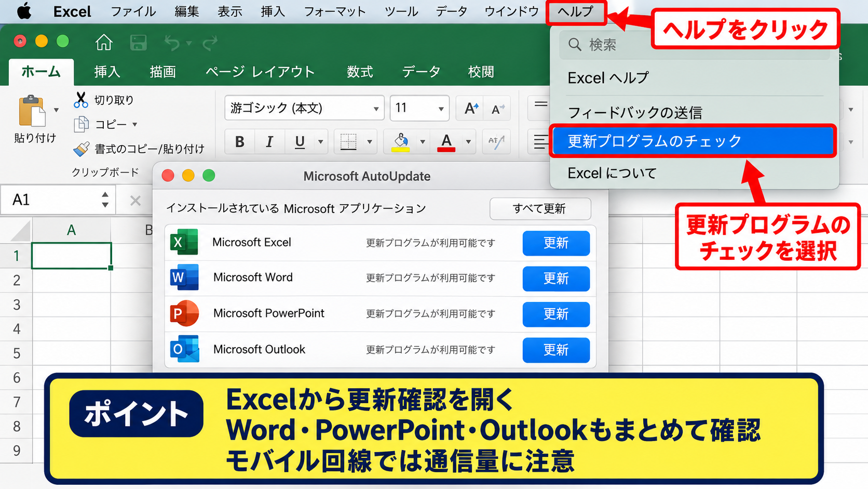Click the すべて更新 button
The width and height of the screenshot is (868, 489).
coord(540,208)
